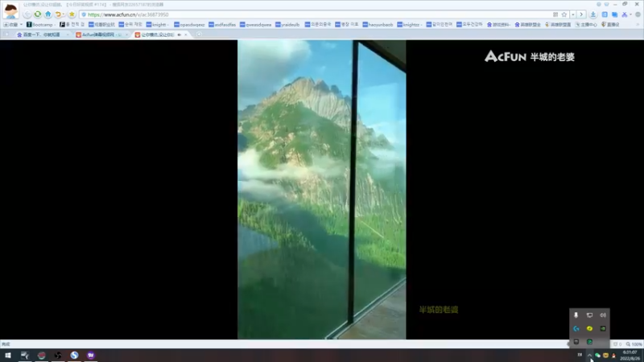This screenshot has width=644, height=362.
Task: Click the scissors screenshot tool icon
Action: coord(625,14)
